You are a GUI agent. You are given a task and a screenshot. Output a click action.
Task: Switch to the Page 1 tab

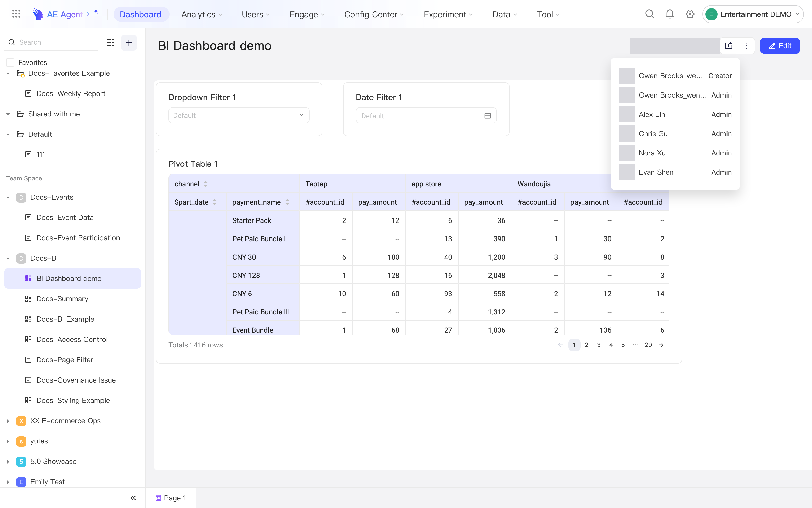tap(171, 498)
